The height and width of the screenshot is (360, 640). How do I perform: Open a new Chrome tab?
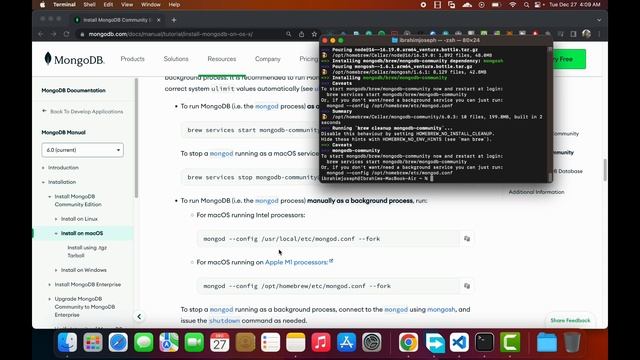pos(174,20)
